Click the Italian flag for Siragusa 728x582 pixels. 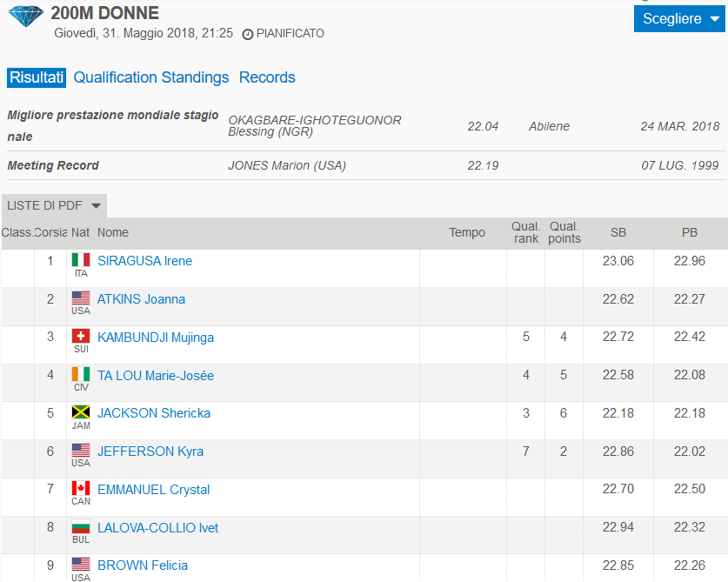pyautogui.click(x=81, y=260)
